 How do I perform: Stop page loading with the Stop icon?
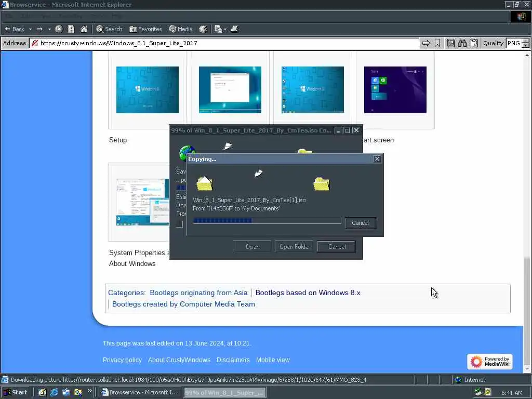click(59, 29)
